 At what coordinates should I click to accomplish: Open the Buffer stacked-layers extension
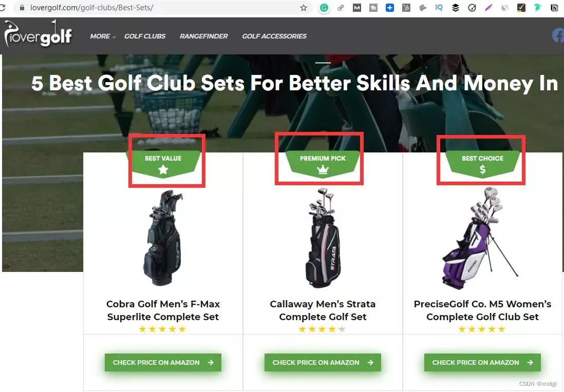click(456, 8)
